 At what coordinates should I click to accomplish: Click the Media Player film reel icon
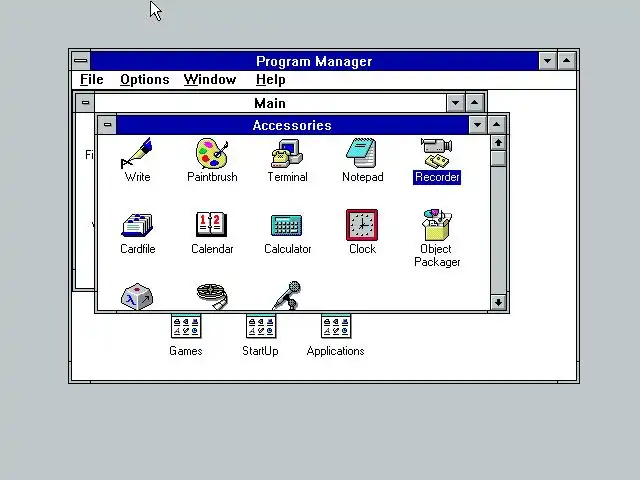pyautogui.click(x=212, y=296)
